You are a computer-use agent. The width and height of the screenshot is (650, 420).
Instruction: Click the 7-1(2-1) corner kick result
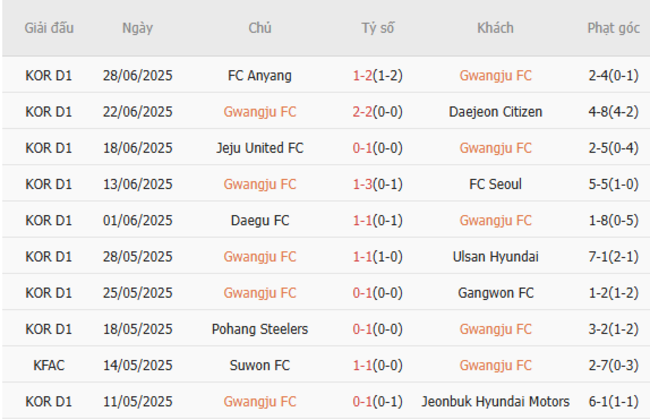(613, 256)
